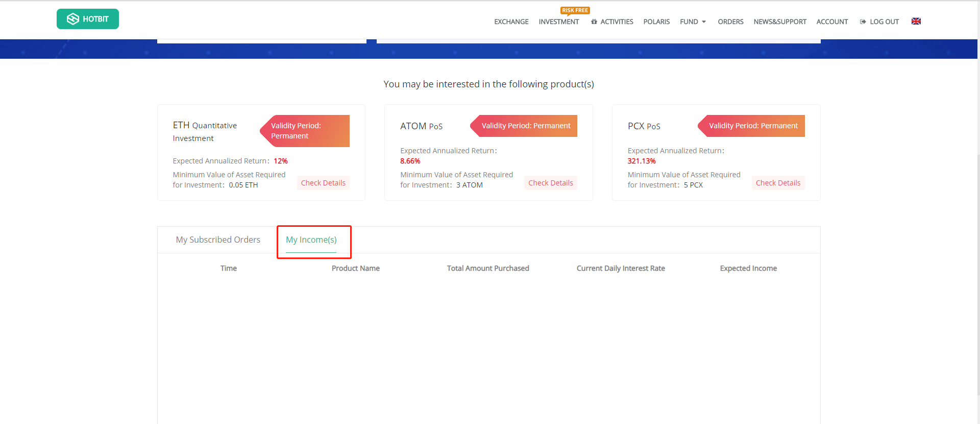Open the Orders page
The image size is (980, 424).
(730, 22)
